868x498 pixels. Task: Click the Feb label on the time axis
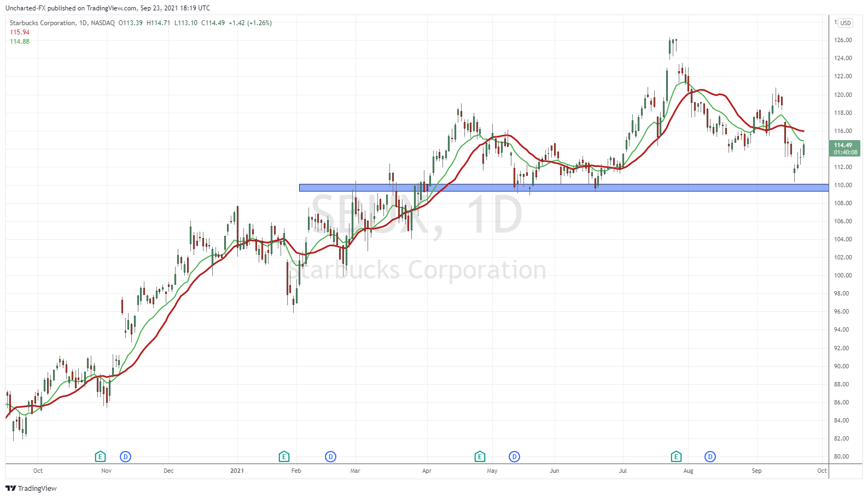296,471
